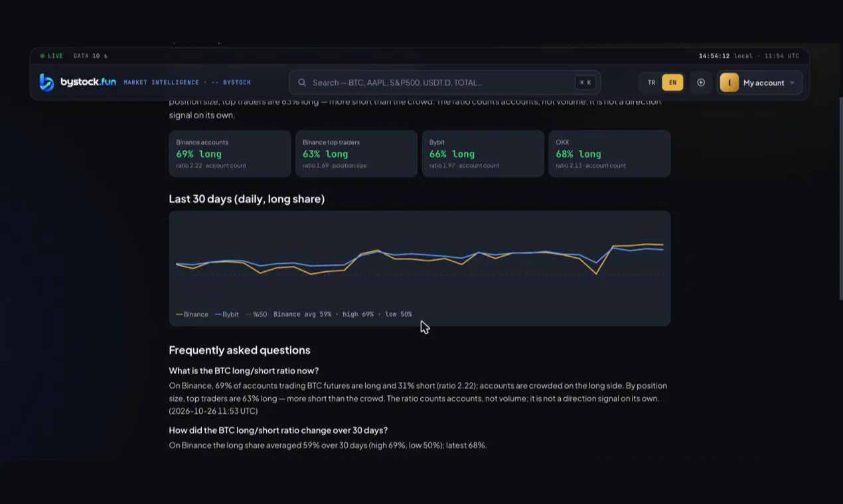Open the My account dropdown
Screen dimensions: 843x504
tap(760, 83)
